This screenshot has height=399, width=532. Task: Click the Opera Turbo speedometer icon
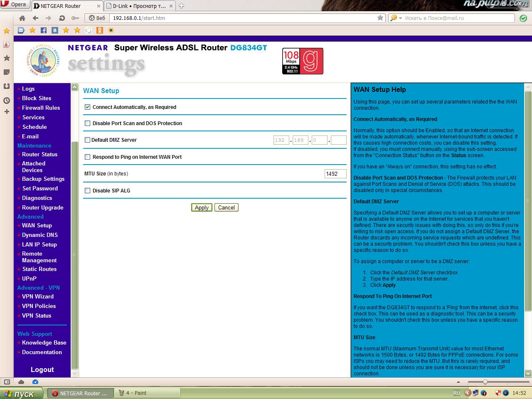35,382
